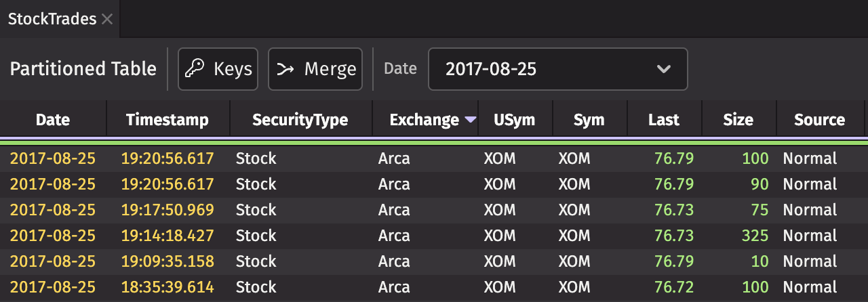Image resolution: width=868 pixels, height=302 pixels.
Task: Sort by the Timestamp column header
Action: pyautogui.click(x=167, y=120)
